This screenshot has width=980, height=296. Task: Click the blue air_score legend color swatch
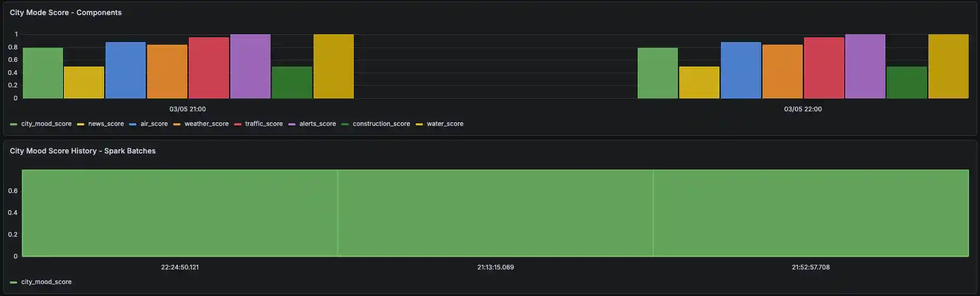(x=133, y=124)
